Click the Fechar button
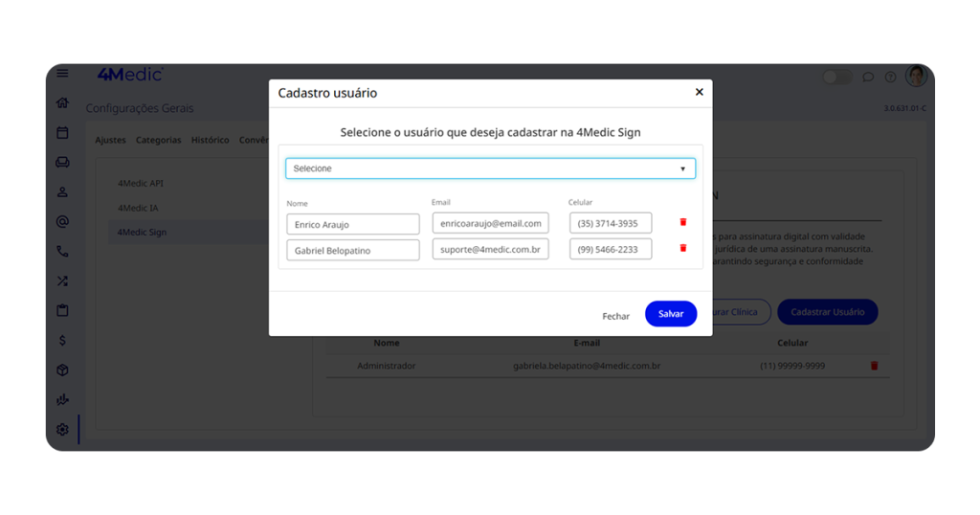This screenshot has width=980, height=515. pyautogui.click(x=615, y=316)
